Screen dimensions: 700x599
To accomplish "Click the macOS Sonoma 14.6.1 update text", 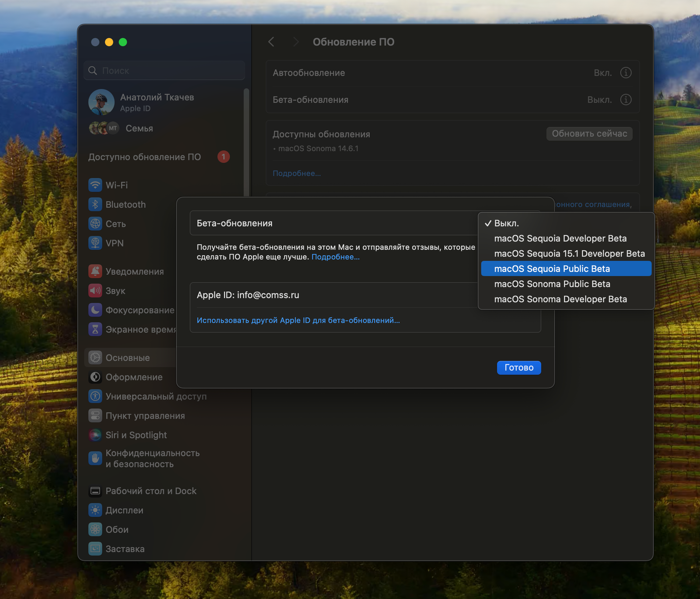I will coord(318,149).
